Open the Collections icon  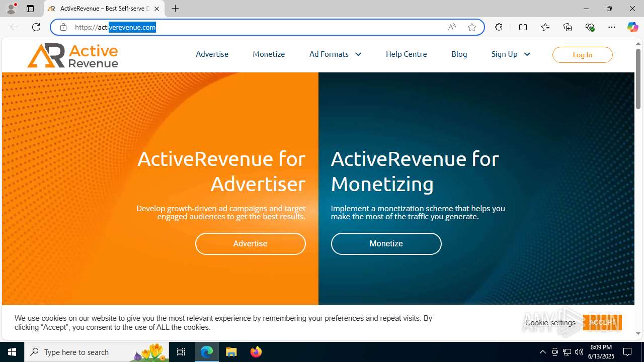568,27
